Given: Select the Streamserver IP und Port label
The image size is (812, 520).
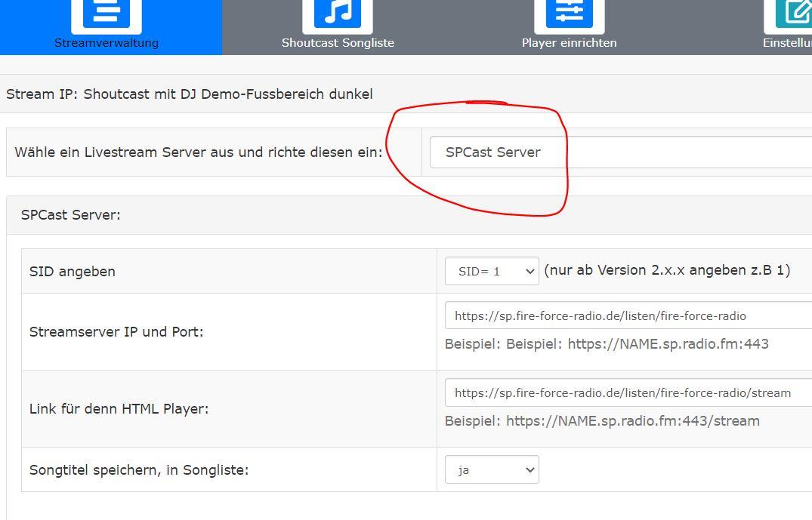Looking at the screenshot, I should (x=116, y=331).
